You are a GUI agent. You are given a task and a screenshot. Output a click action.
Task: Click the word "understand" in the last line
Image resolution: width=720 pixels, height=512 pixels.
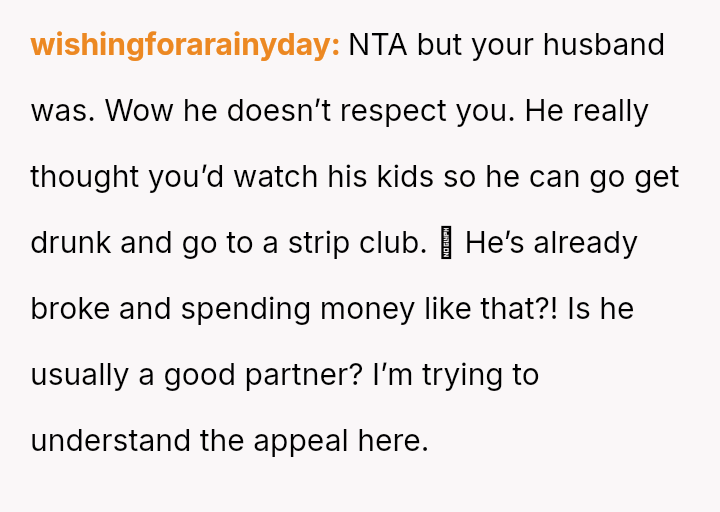110,441
